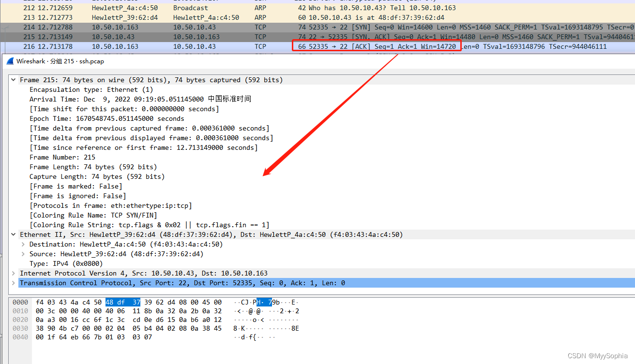The height and width of the screenshot is (364, 635).
Task: Select the Capture Length: 74 bytes line
Action: click(97, 176)
